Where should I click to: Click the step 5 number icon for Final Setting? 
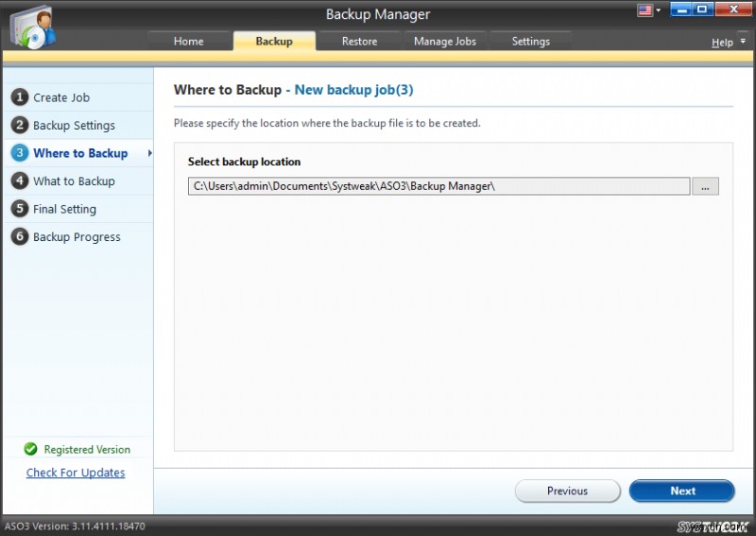coord(20,208)
